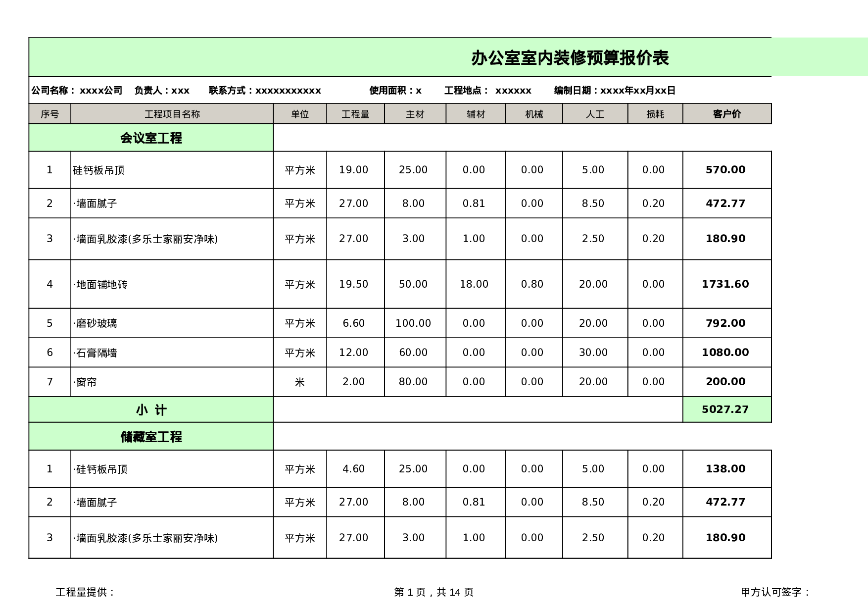Screen dimensions: 868x614
Task: Select the 损耗 column header
Action: point(654,113)
